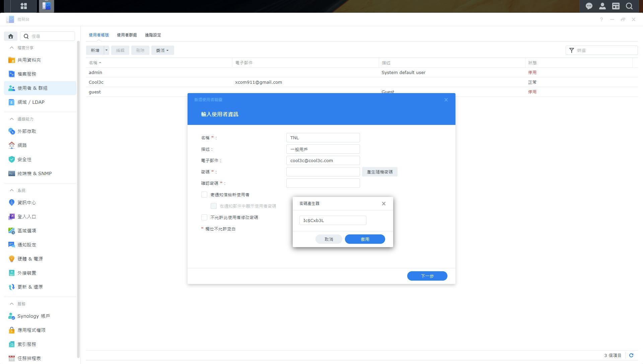
Task: Open Shared Folder (共用資料夾) in sidebar
Action: pyautogui.click(x=29, y=60)
